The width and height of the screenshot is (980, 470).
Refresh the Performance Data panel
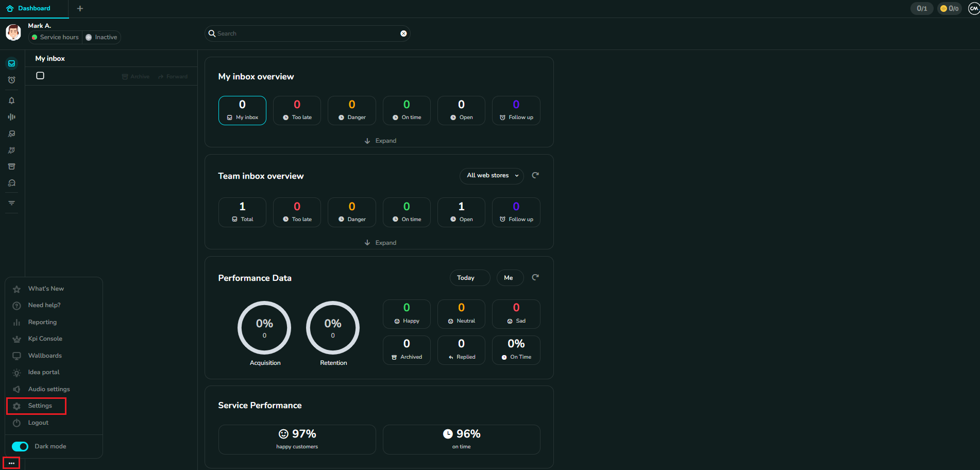535,277
